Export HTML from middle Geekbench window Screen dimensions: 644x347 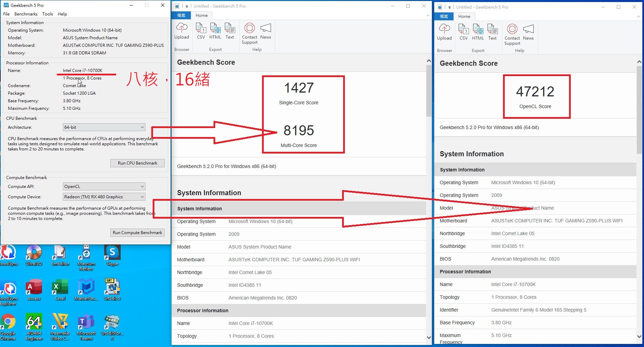pos(215,31)
